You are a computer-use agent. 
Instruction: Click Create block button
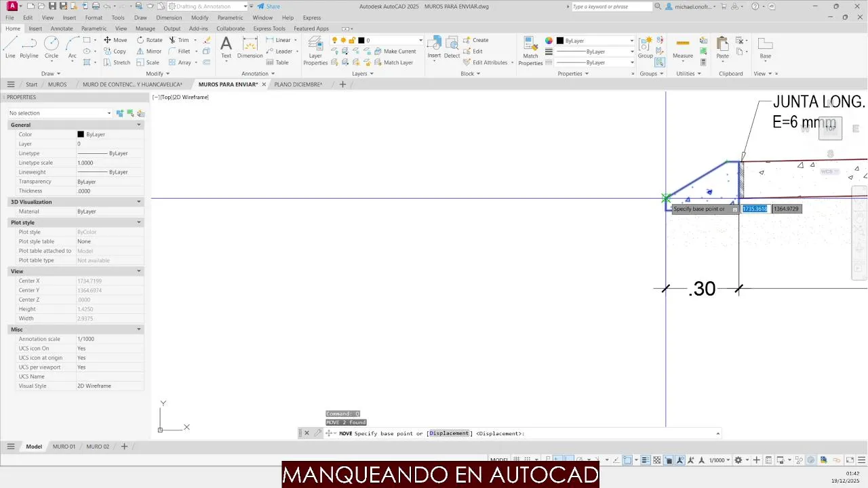[476, 40]
